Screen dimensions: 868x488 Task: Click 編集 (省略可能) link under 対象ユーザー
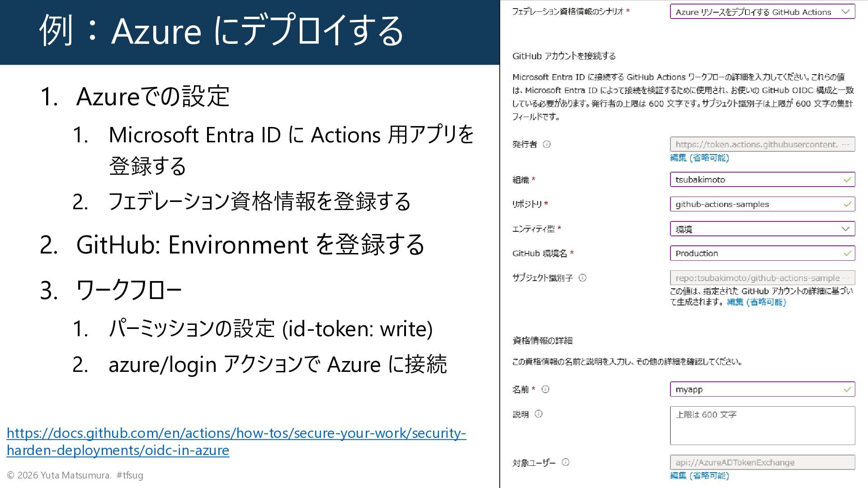699,475
